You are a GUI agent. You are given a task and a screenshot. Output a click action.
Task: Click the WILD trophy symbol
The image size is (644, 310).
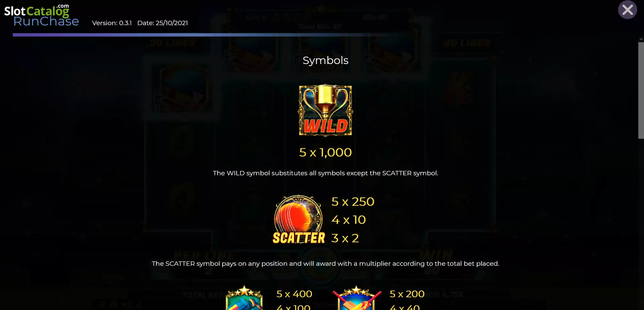pos(325,110)
